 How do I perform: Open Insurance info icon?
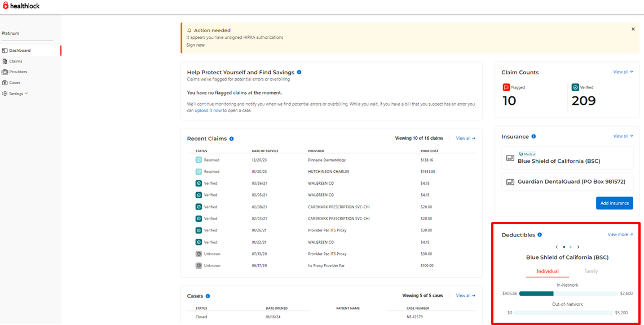coord(533,136)
